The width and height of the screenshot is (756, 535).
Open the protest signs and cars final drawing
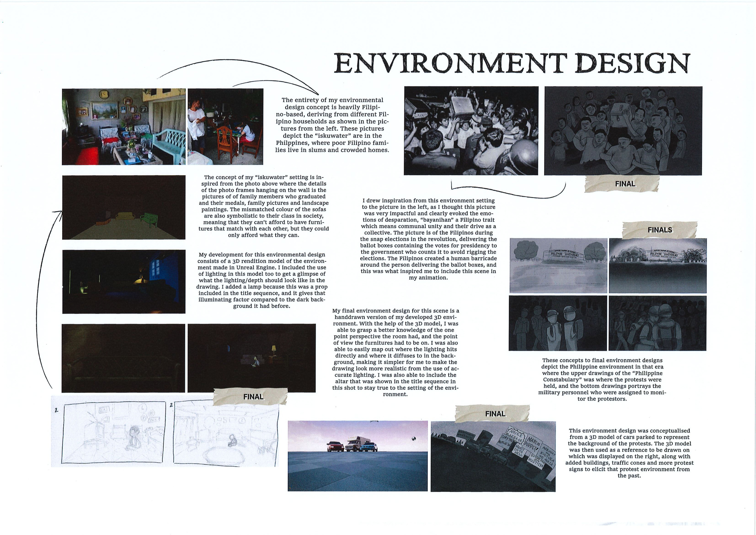click(x=493, y=457)
